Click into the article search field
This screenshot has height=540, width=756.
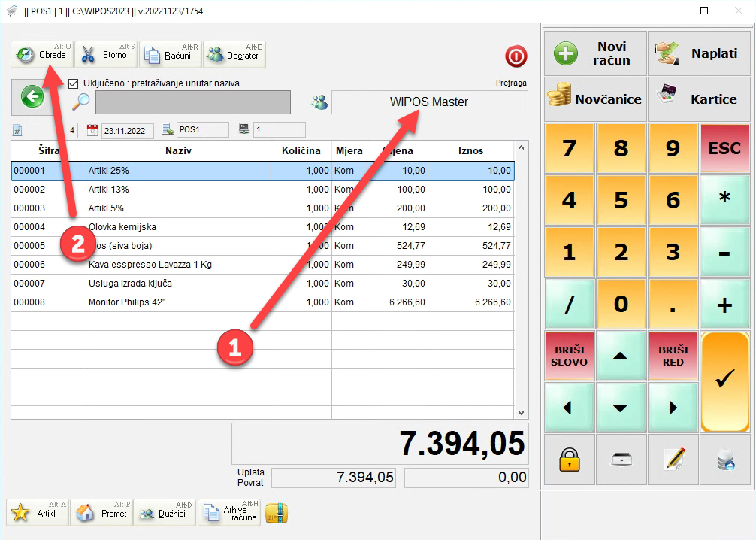coord(192,102)
